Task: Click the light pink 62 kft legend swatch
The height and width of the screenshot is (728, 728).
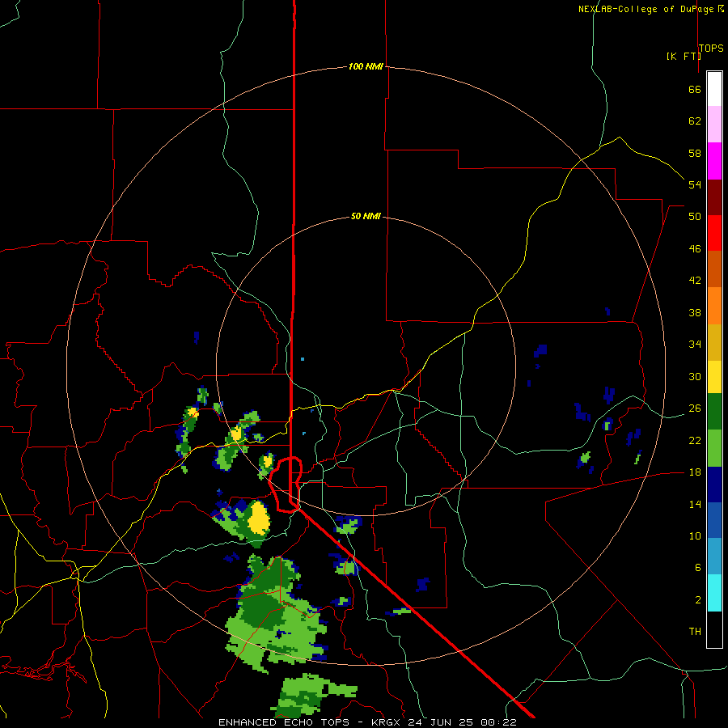Action: coord(714,125)
